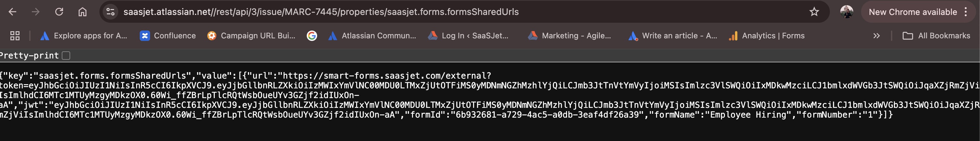This screenshot has width=980, height=141.
Task: Click the browser forward arrow
Action: [36, 12]
